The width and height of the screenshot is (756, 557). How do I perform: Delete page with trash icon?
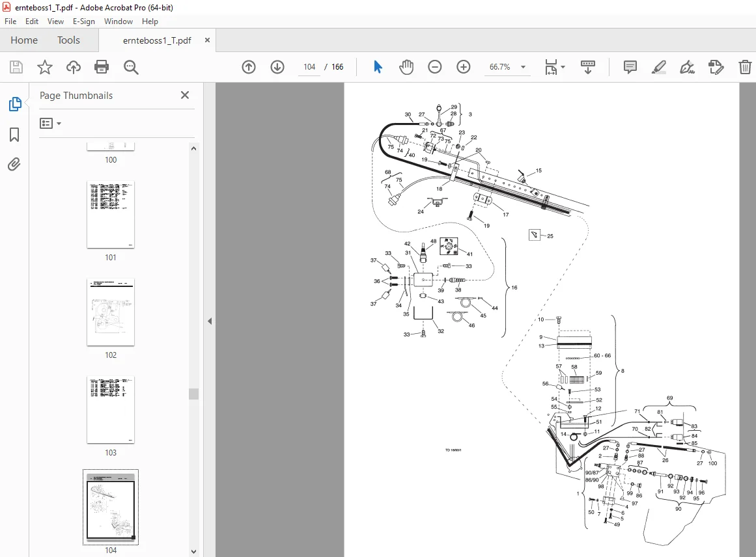click(745, 67)
